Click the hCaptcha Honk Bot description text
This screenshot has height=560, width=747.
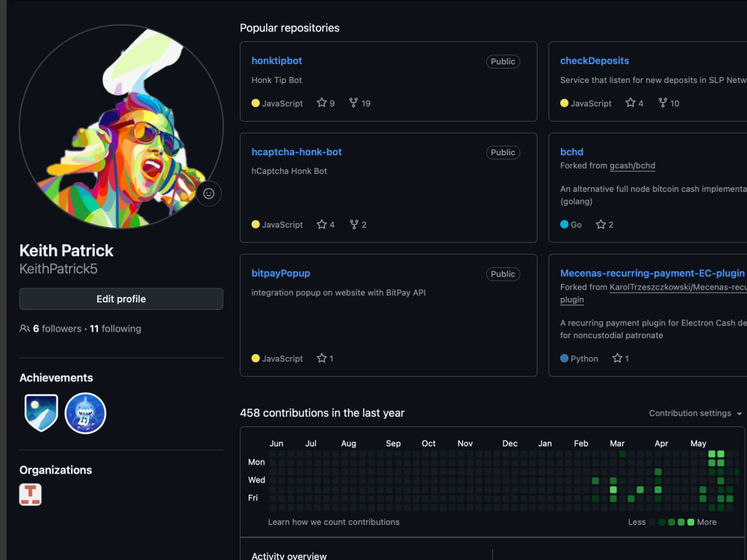coord(289,171)
